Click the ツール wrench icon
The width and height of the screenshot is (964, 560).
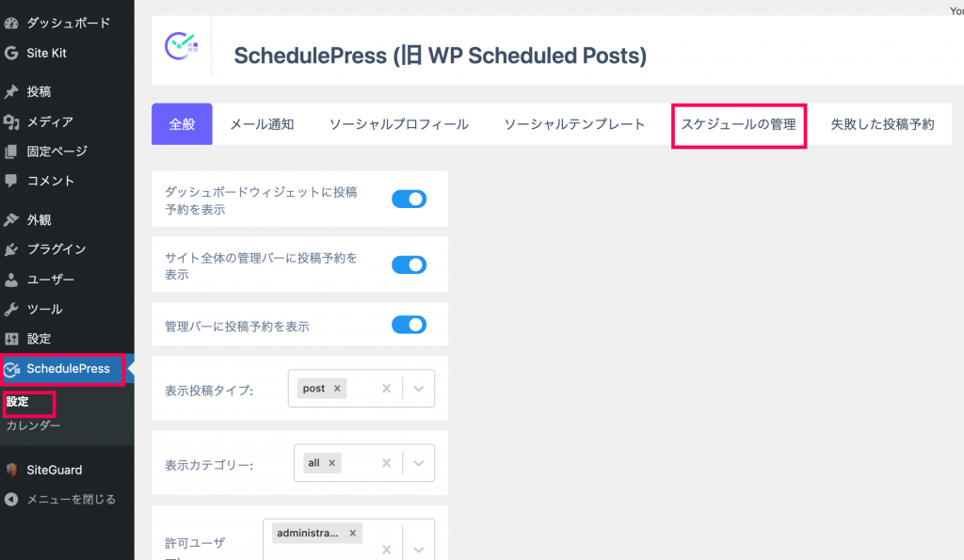(x=11, y=310)
